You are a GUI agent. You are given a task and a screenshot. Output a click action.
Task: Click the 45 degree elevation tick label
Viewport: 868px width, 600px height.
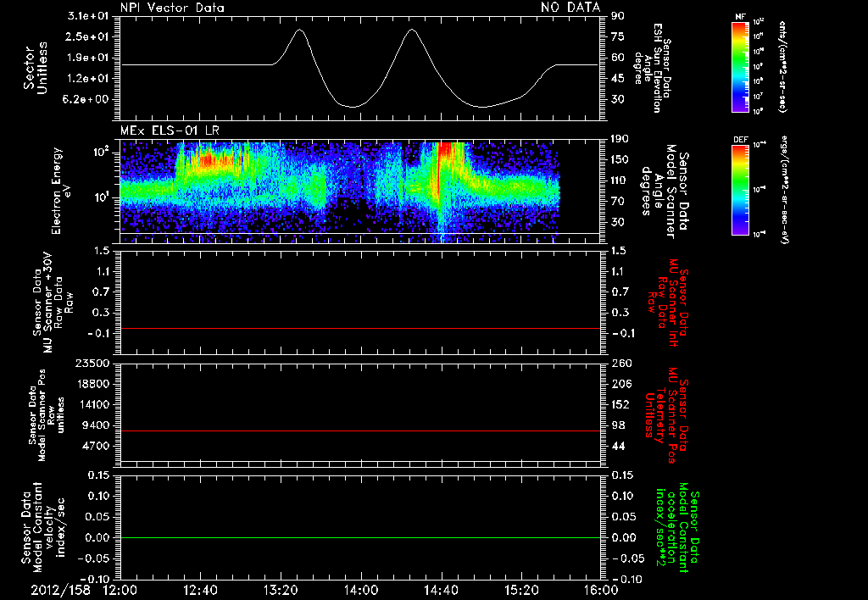click(x=618, y=79)
